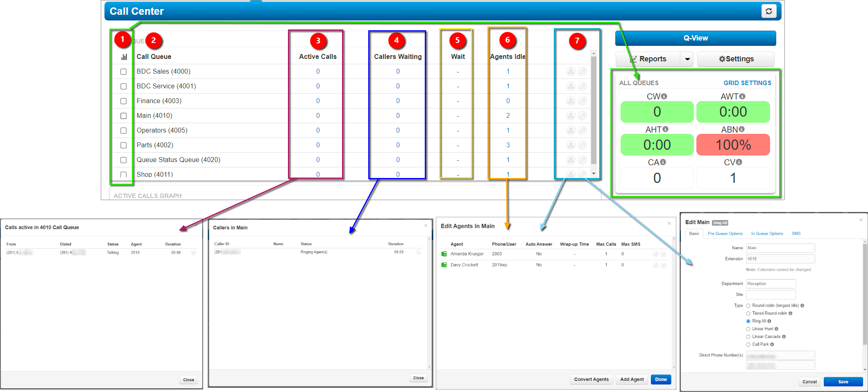This screenshot has width=868, height=392.
Task: Click queue list vertical scrollbar thumb
Action: (594, 110)
